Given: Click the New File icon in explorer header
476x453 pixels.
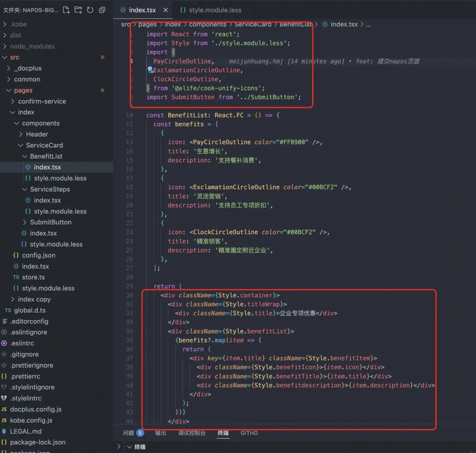Looking at the screenshot, I should point(66,10).
